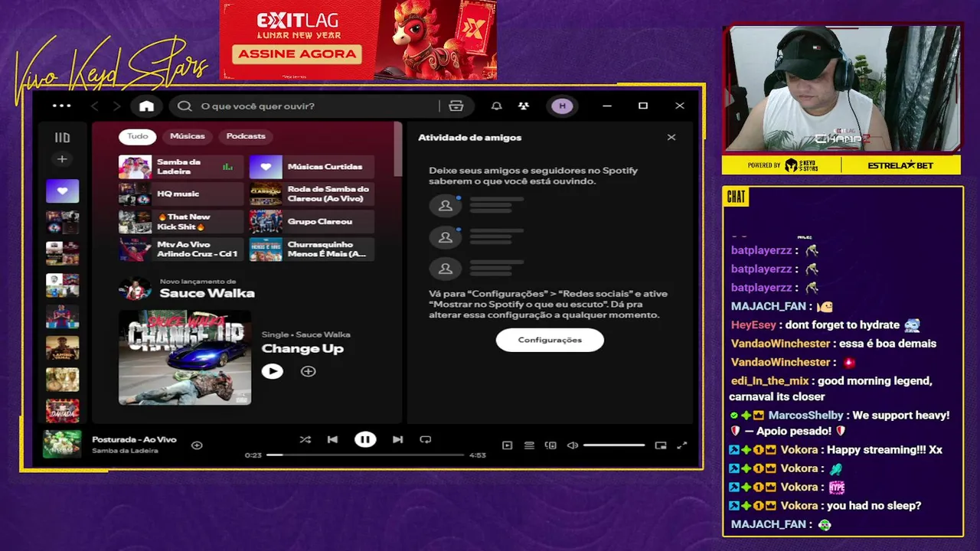Open the Grupo Clareou shortcut
The width and height of the screenshot is (980, 551).
312,222
